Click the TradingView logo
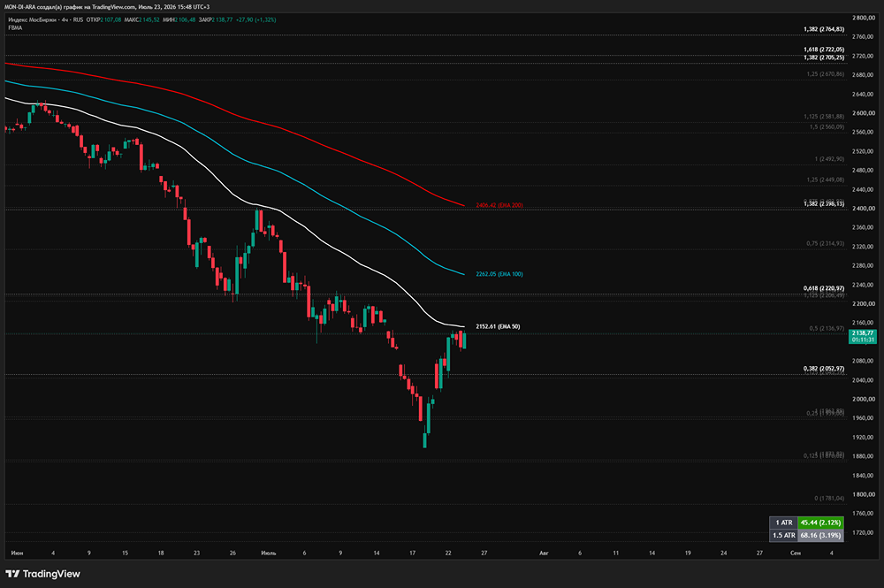The width and height of the screenshot is (884, 588). tap(42, 574)
